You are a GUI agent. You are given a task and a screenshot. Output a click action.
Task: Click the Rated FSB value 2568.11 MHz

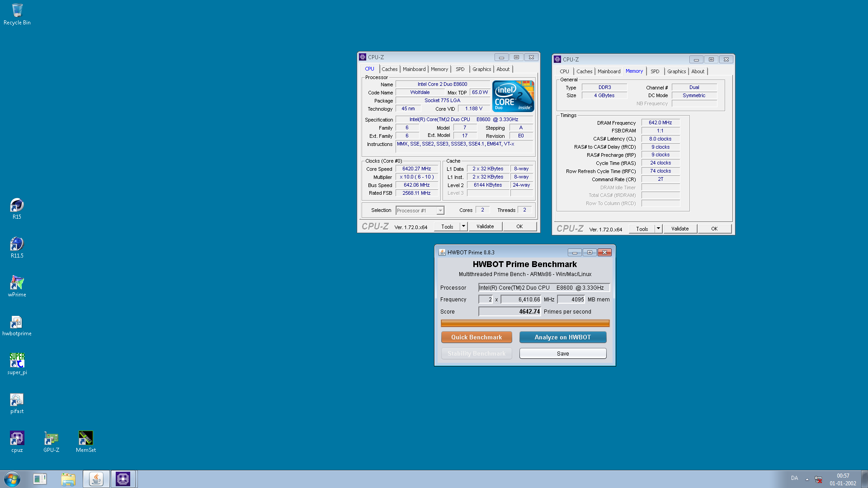click(x=416, y=193)
